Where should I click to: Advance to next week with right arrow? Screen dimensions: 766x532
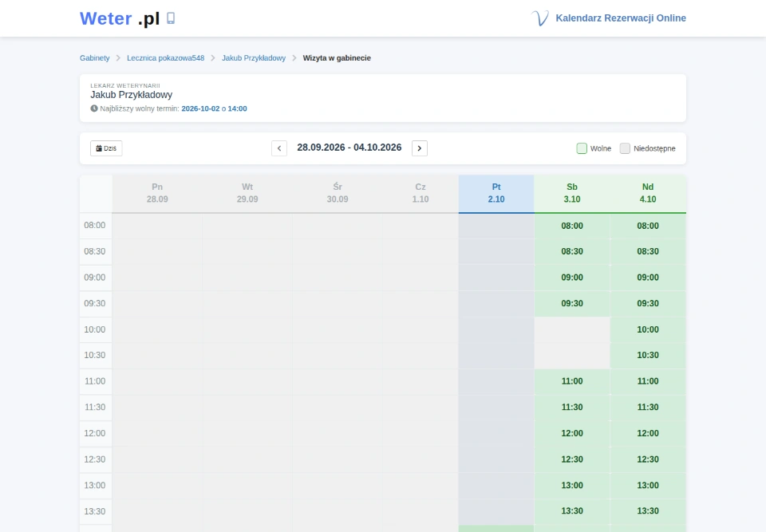[x=420, y=148]
